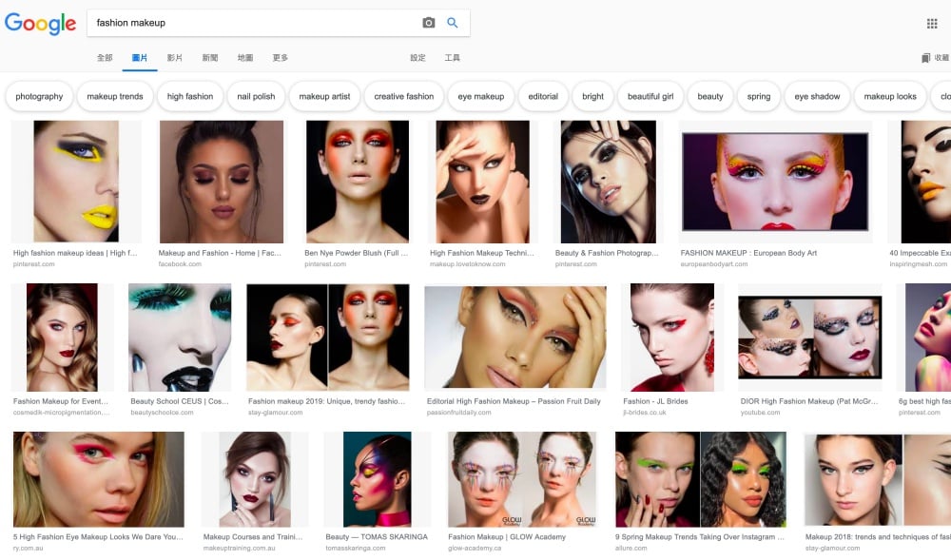
Task: Expand the 工具 tools options
Action: point(453,58)
